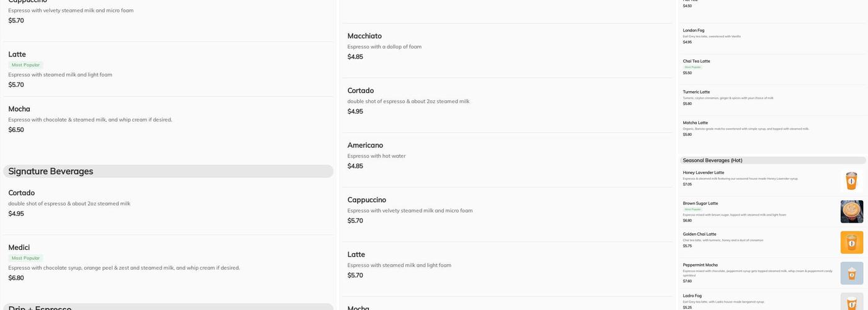Select the London Fog tea item
This screenshot has height=310, width=868.
coord(693,30)
